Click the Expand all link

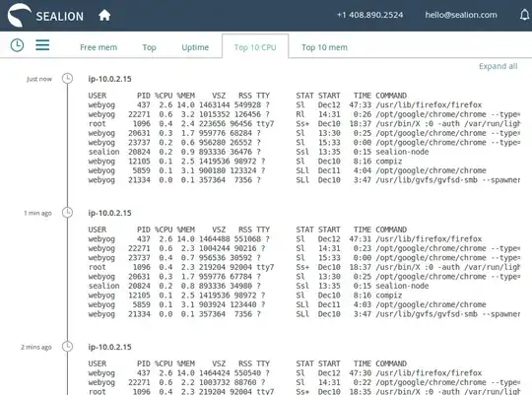point(499,66)
